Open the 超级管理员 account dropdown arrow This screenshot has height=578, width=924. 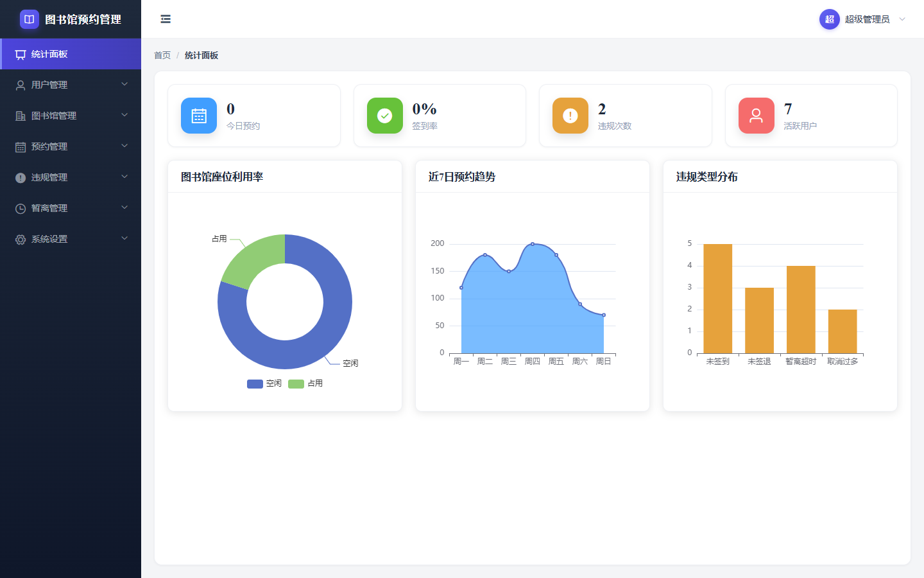902,19
